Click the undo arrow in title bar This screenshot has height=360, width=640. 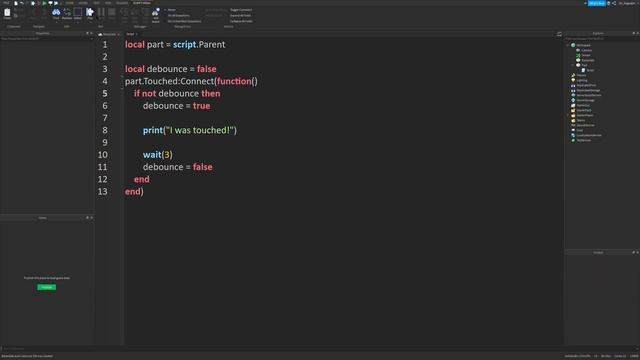pyautogui.click(x=22, y=3)
